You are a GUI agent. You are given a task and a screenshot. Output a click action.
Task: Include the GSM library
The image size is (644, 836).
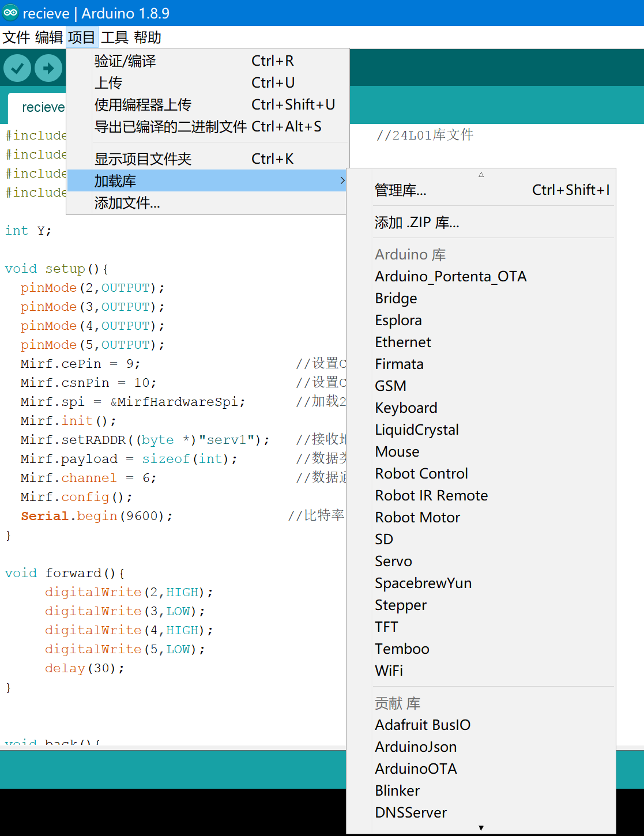(x=481, y=386)
